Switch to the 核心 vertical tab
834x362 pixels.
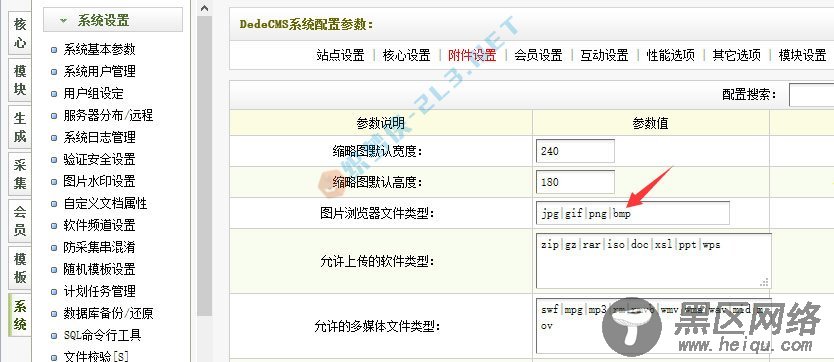(x=20, y=34)
